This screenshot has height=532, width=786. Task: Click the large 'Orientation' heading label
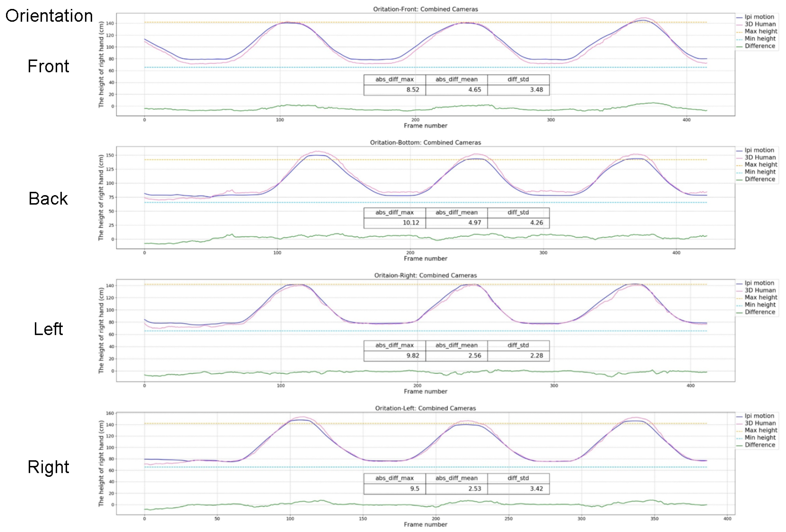[x=49, y=16]
